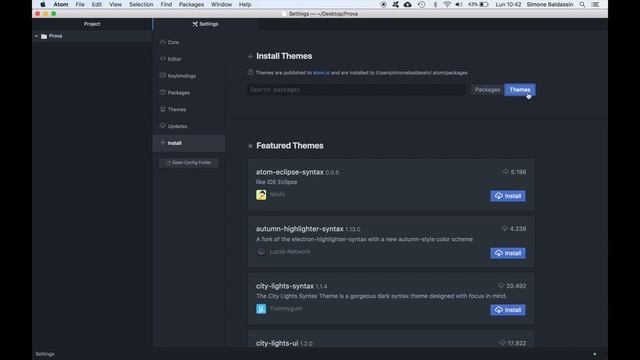The image size is (640, 360).
Task: Install the atom-eclipse-syntax theme
Action: (508, 196)
